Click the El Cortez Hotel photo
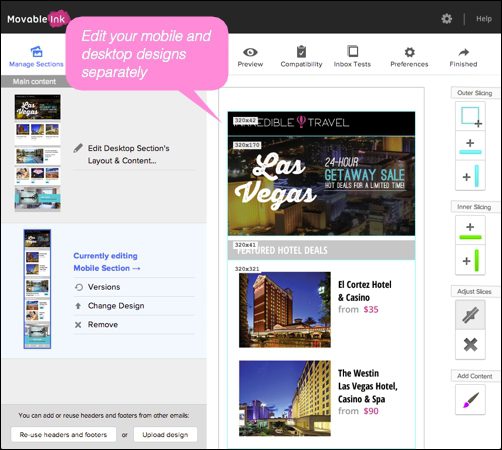Screen dimensions: 502x450 click(x=285, y=310)
